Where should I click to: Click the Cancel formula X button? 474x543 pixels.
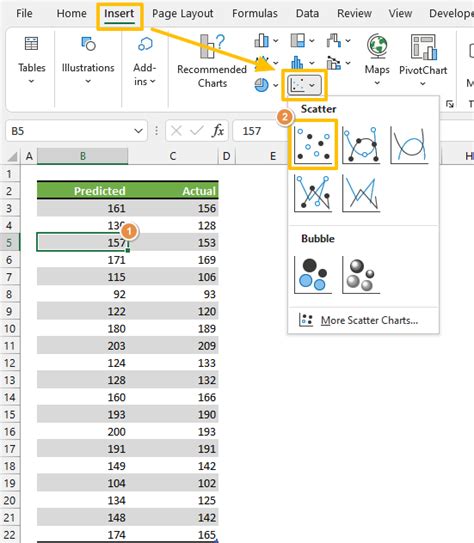[176, 131]
